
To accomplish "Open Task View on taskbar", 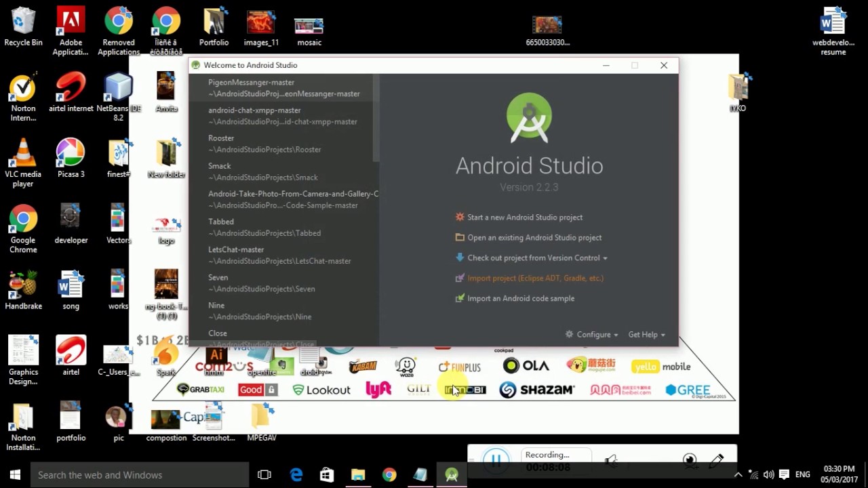I will click(x=264, y=475).
